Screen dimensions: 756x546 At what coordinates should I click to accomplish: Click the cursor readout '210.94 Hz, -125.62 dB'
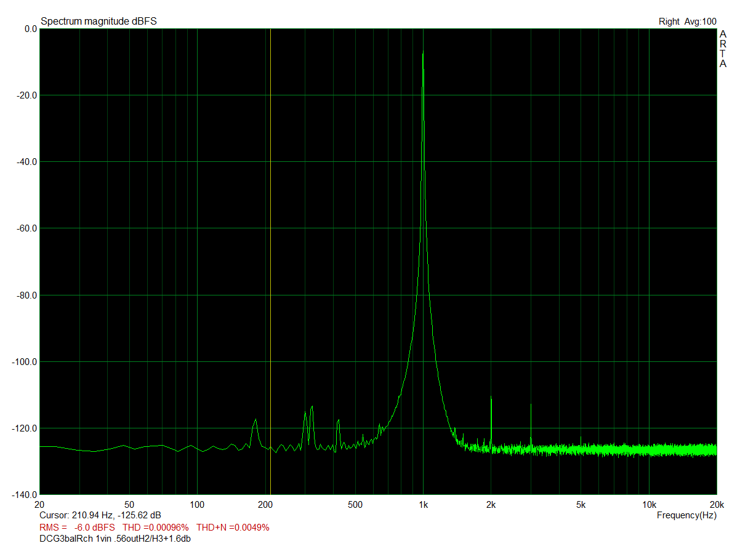[117, 515]
